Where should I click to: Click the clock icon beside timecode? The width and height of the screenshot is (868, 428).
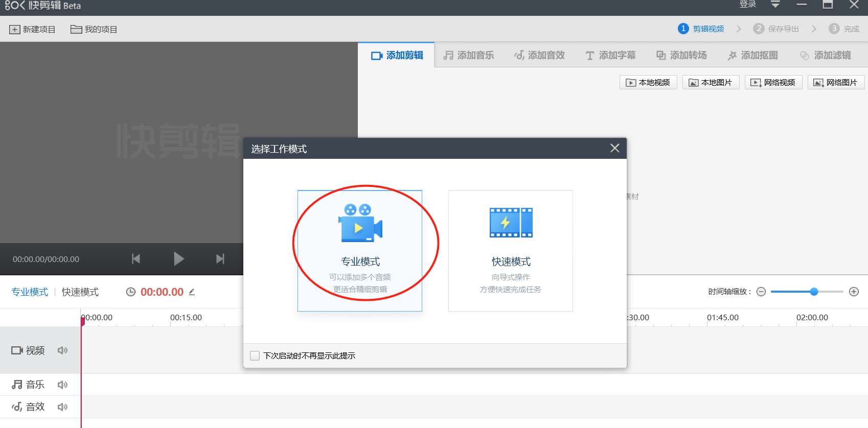click(131, 292)
